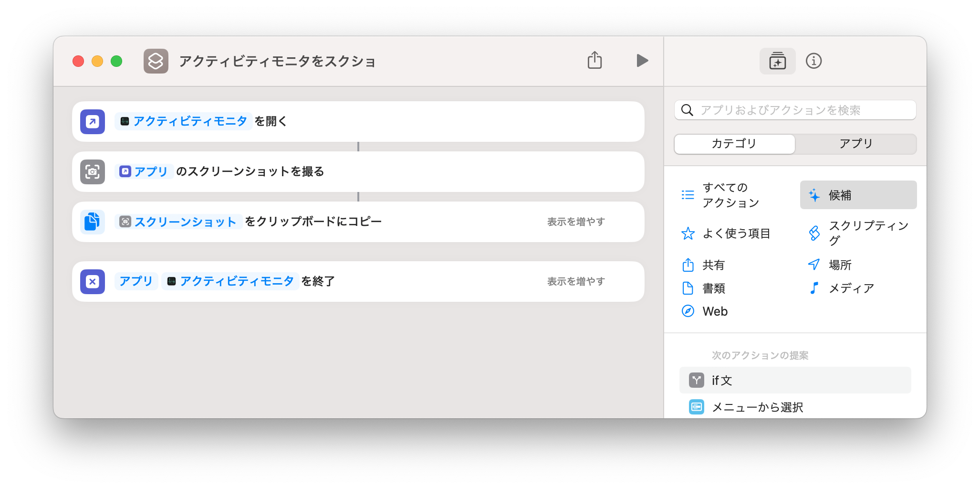Click the magnifying glass search icon
980x489 pixels.
[x=687, y=110]
